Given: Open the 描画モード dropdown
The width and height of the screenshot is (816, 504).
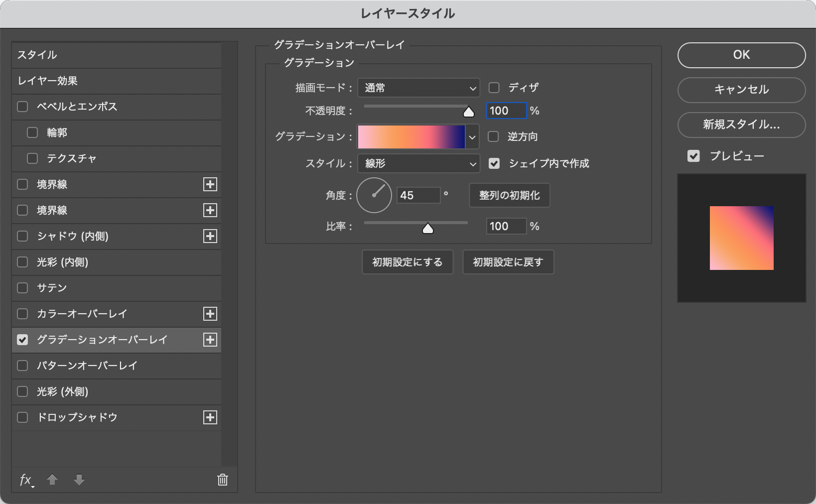Looking at the screenshot, I should 418,88.
